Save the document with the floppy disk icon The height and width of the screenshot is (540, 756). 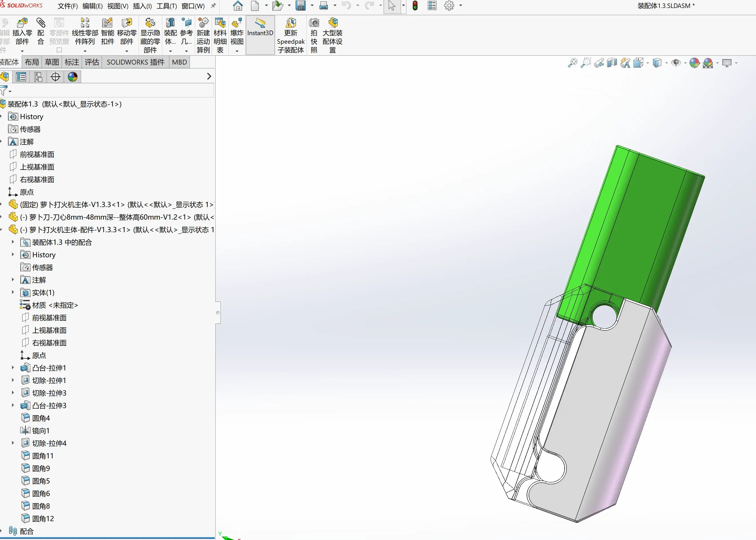300,6
